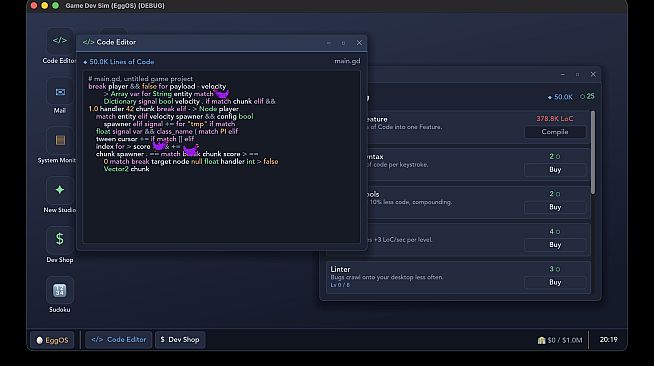Open the Dev Shop desktop icon

[60, 240]
